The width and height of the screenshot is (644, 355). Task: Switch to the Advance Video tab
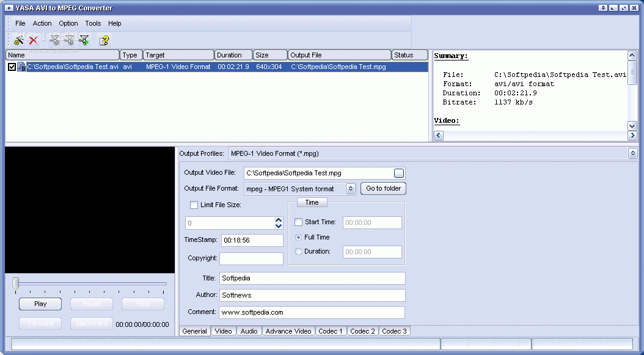288,331
